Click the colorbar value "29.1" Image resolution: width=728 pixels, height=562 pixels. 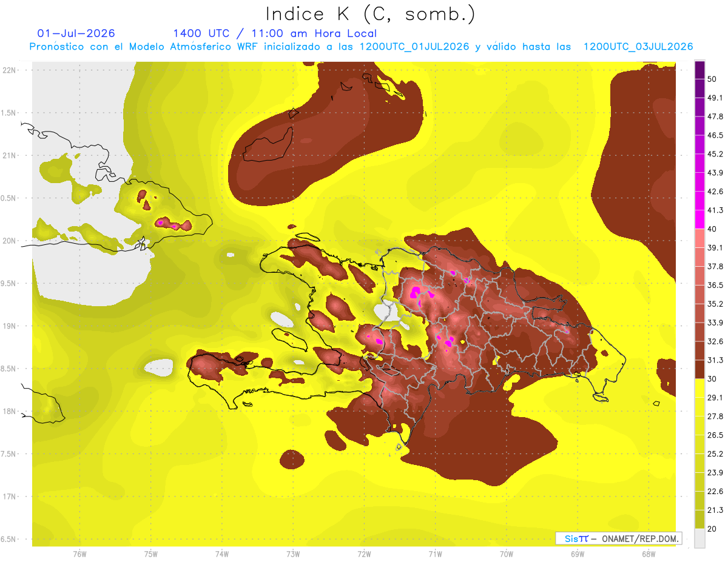coord(715,398)
